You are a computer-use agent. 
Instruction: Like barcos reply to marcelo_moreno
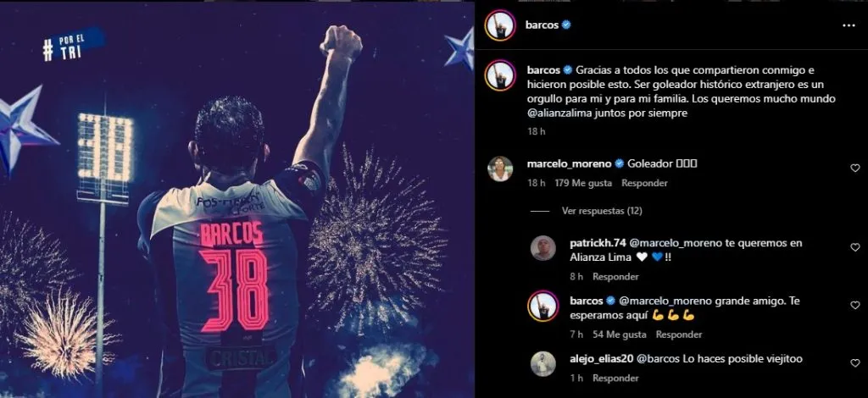854,305
